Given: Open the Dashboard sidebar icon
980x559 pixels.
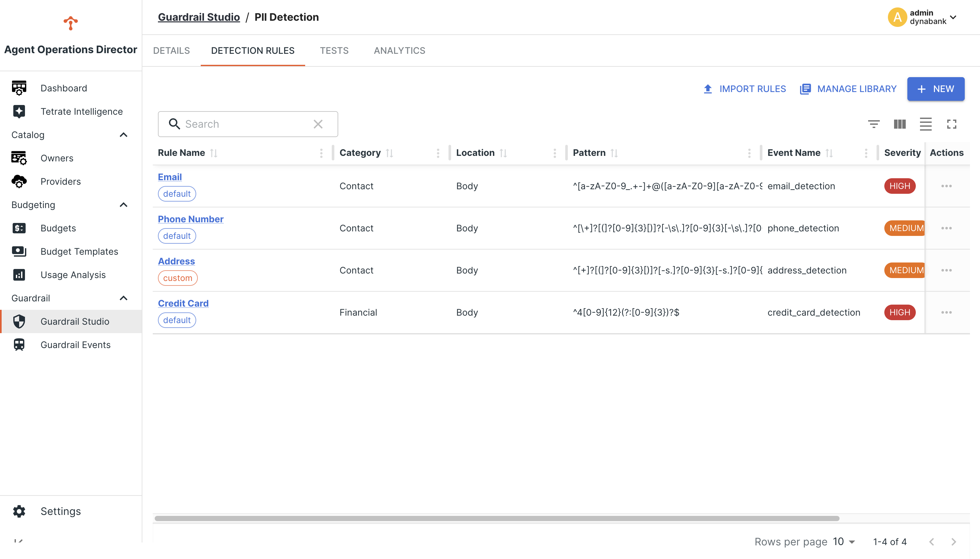Looking at the screenshot, I should coord(19,88).
